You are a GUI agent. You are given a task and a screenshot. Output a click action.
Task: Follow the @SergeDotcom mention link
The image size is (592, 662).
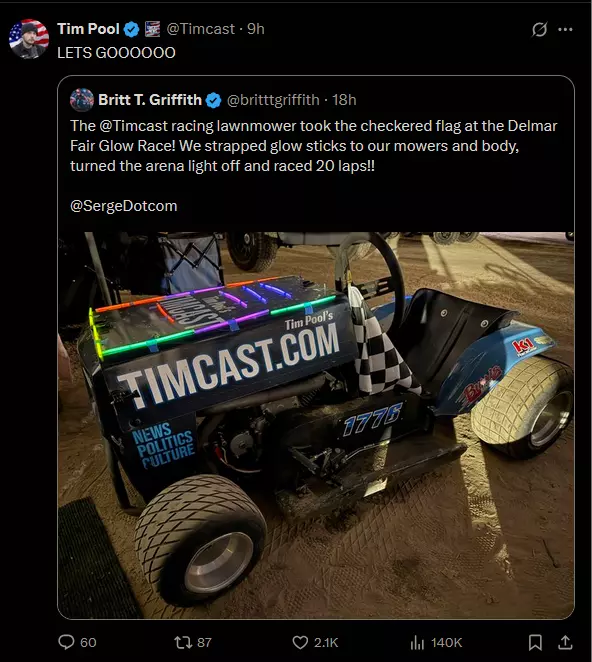click(x=124, y=206)
